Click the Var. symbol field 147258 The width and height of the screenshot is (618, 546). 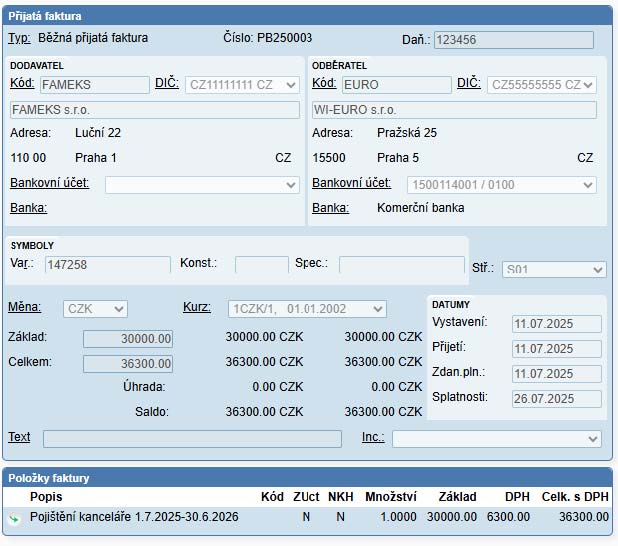pos(107,265)
